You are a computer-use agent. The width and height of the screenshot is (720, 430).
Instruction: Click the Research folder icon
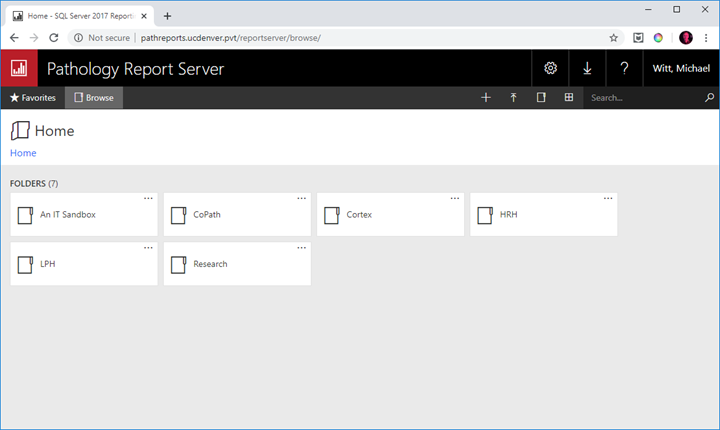coord(179,265)
